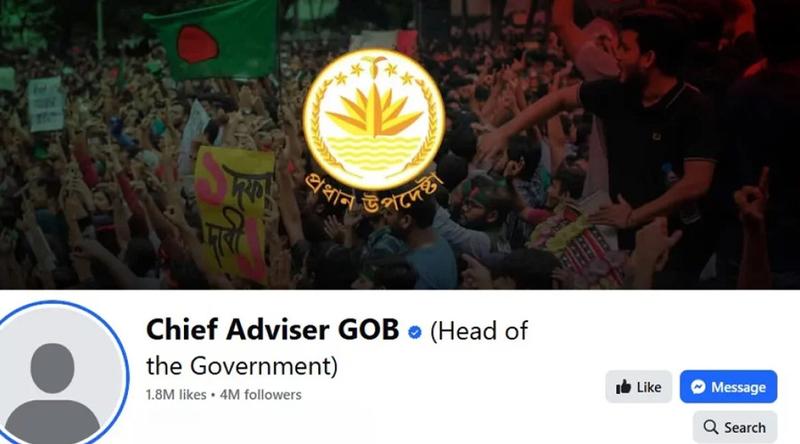This screenshot has width=800, height=444.
Task: View the 4M followers link
Action: click(x=261, y=395)
